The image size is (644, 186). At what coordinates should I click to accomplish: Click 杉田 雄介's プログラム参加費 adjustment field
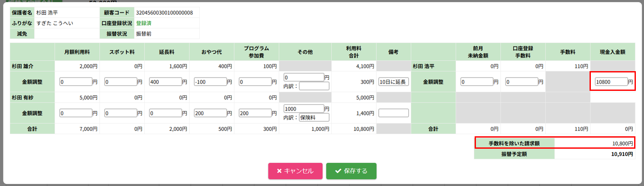click(255, 82)
